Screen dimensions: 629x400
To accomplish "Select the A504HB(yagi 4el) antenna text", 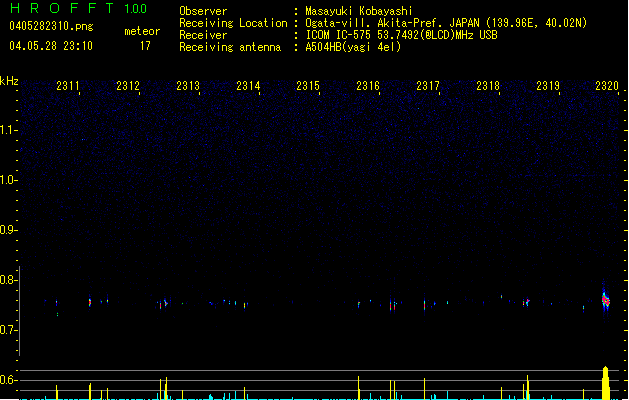I will (x=353, y=47).
